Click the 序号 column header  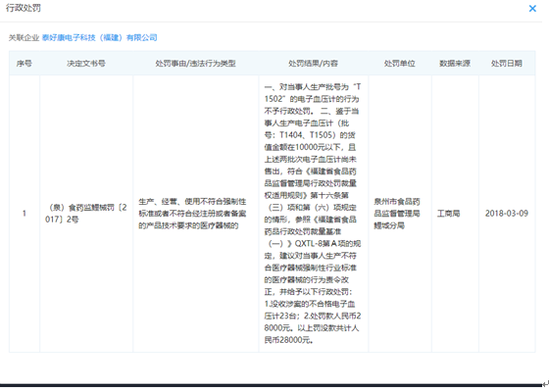(x=25, y=64)
